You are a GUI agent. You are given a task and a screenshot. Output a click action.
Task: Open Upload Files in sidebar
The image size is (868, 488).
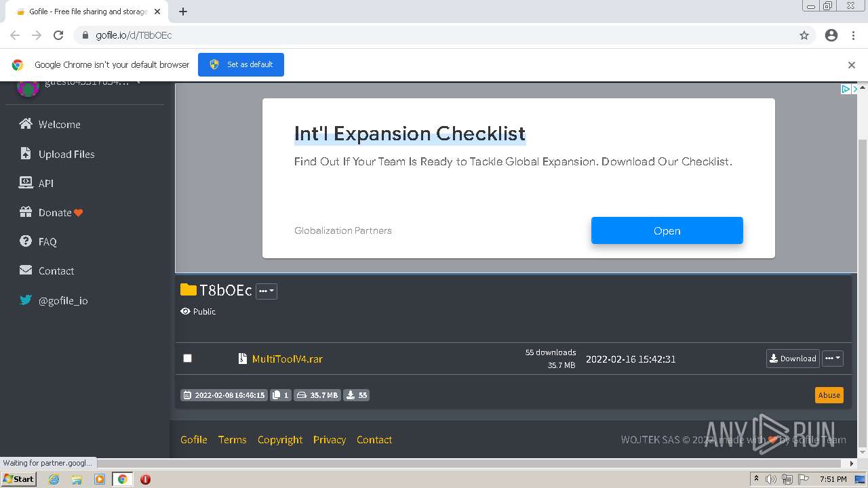pyautogui.click(x=57, y=154)
